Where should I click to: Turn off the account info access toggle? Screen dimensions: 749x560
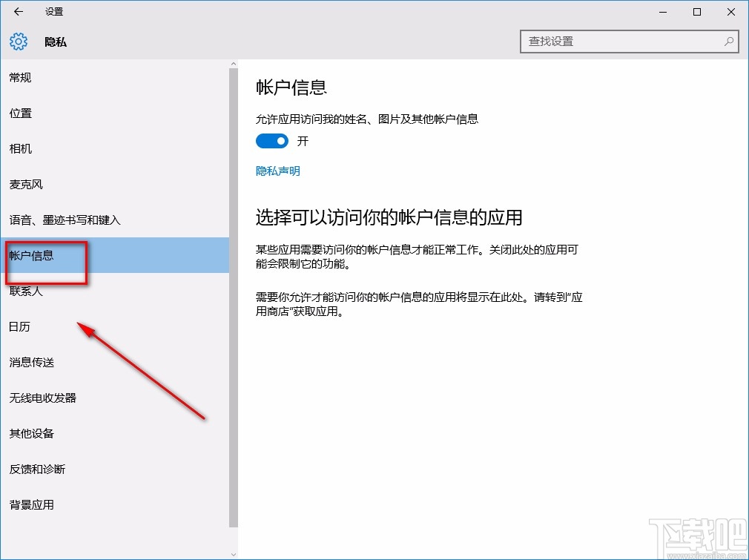271,141
